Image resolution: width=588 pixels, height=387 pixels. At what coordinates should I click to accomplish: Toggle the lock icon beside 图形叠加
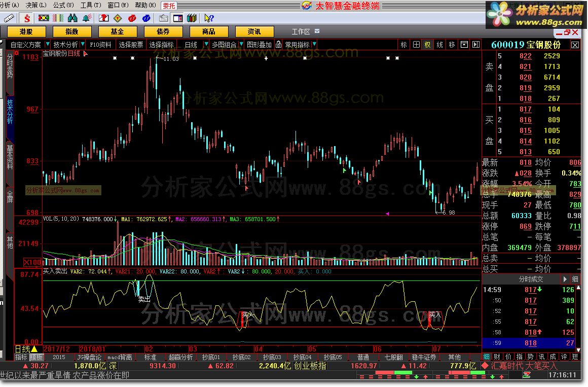point(278,44)
